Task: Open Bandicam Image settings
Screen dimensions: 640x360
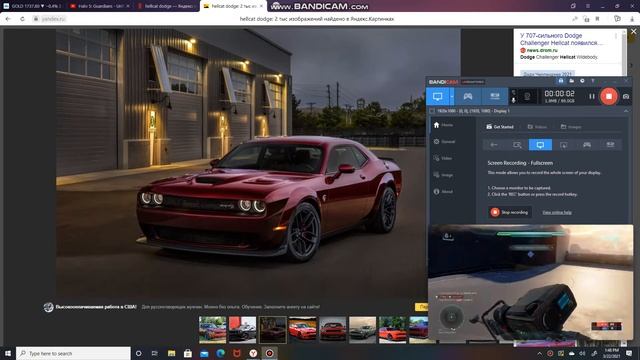Action: click(443, 175)
